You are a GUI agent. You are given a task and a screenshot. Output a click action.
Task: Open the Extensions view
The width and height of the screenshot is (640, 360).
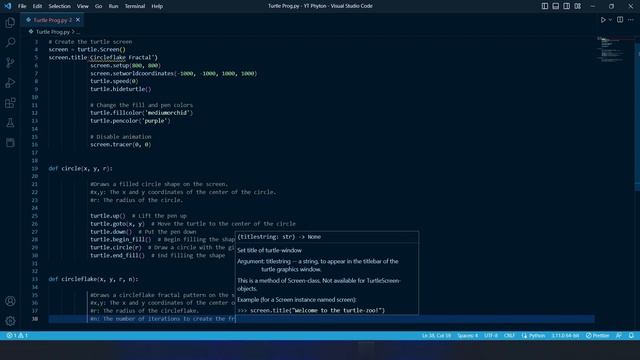(10, 102)
